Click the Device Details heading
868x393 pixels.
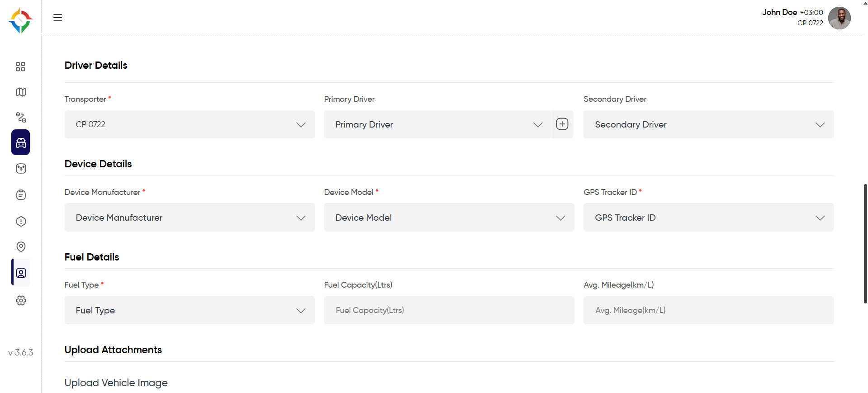click(x=98, y=164)
